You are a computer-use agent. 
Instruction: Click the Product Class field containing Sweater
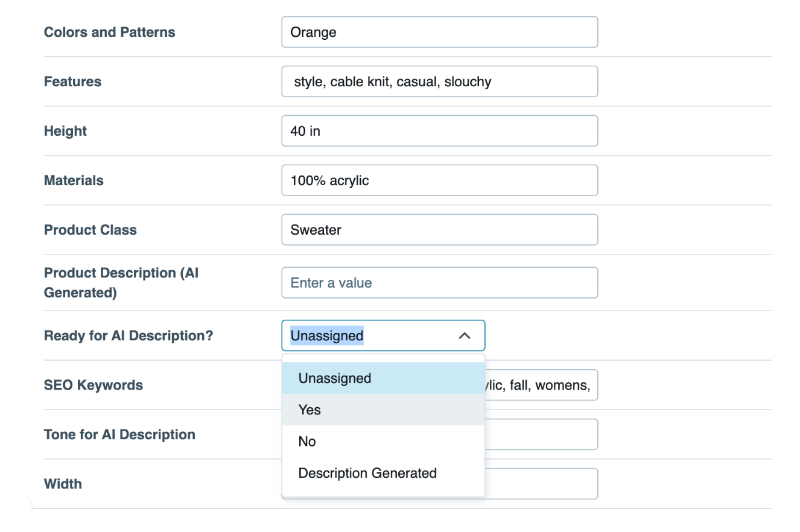point(440,230)
